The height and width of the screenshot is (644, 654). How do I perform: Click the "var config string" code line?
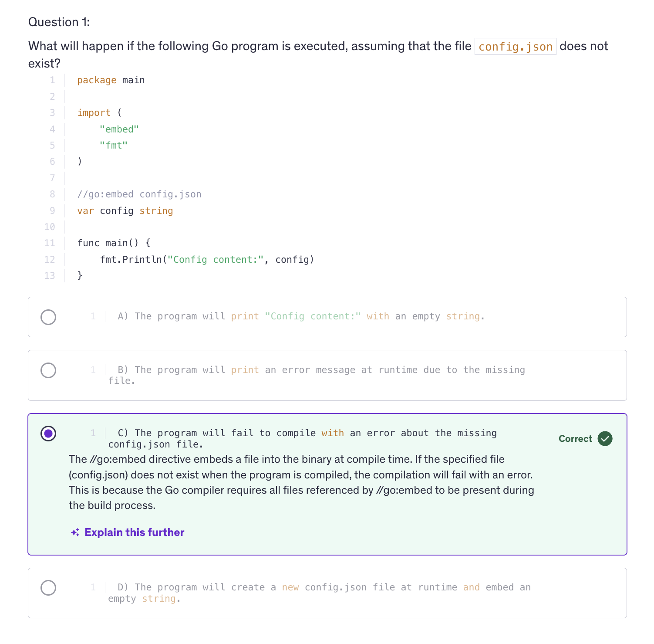[x=125, y=211]
